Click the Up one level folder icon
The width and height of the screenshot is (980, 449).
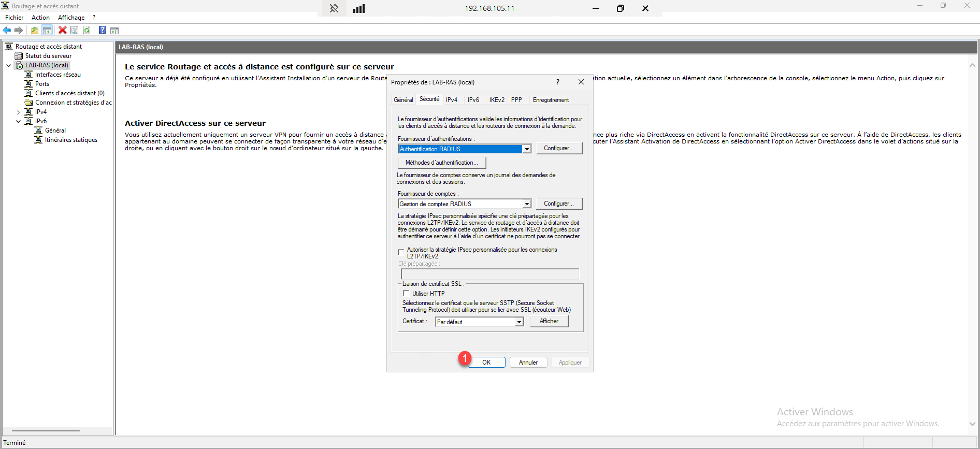[x=34, y=31]
